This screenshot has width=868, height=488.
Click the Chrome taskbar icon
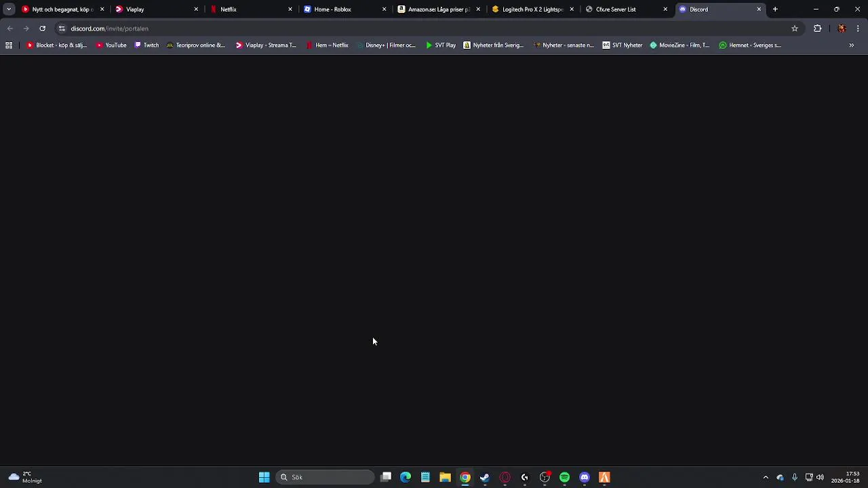click(x=465, y=477)
